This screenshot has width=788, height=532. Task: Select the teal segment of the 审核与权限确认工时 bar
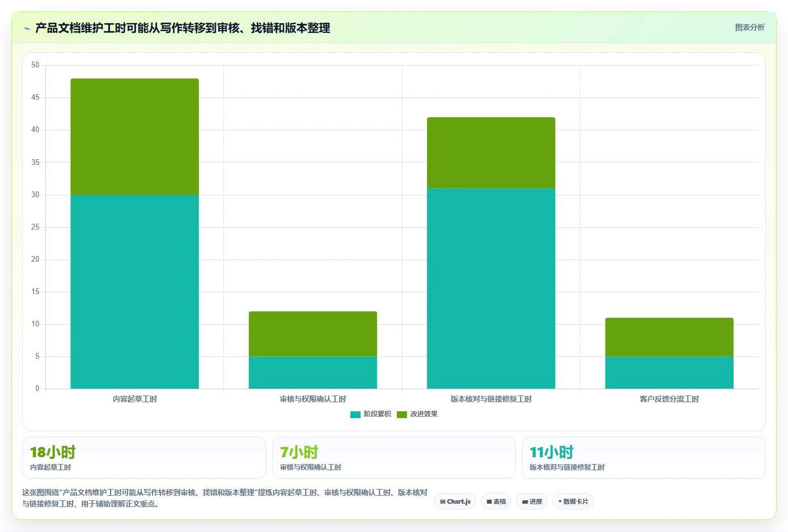pos(313,373)
